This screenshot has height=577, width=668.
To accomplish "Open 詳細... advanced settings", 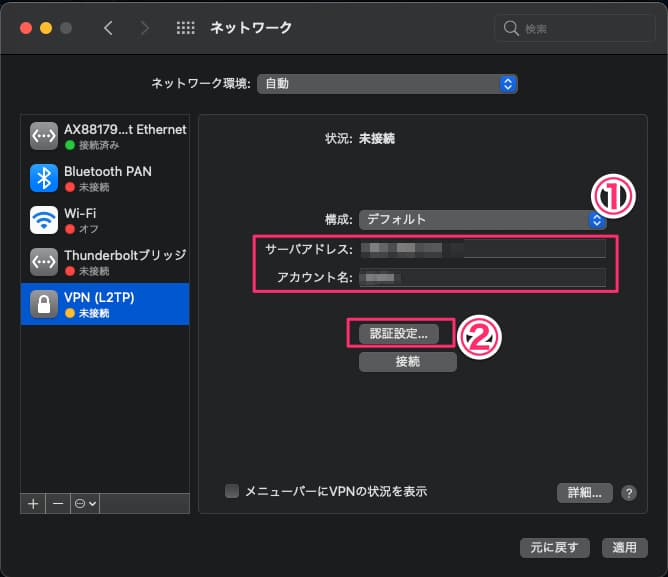I will click(x=584, y=492).
